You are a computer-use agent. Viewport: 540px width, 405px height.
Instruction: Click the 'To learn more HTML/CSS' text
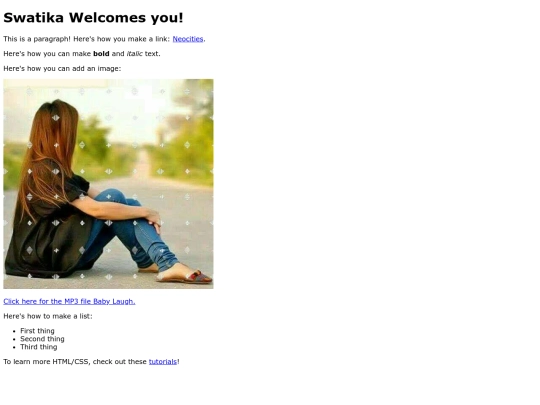[46, 362]
